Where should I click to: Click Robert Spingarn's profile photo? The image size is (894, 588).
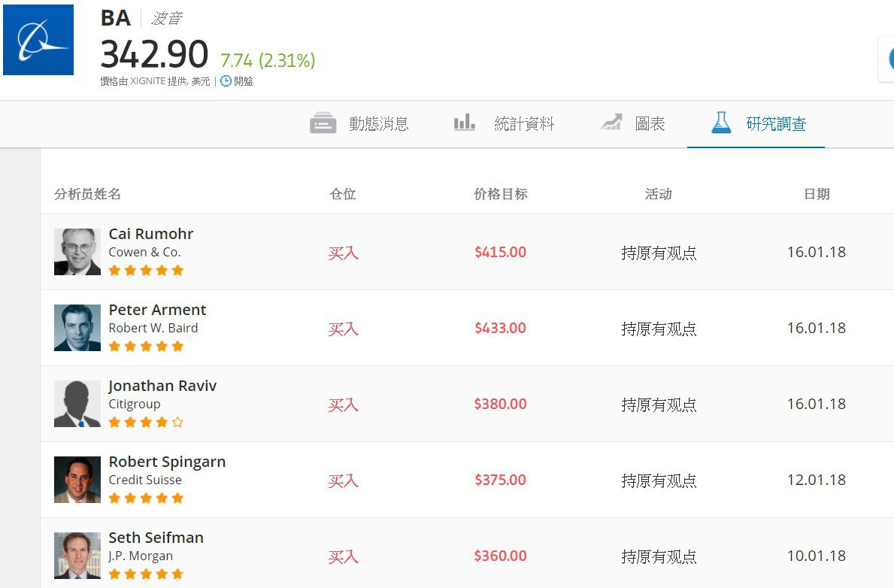click(77, 480)
